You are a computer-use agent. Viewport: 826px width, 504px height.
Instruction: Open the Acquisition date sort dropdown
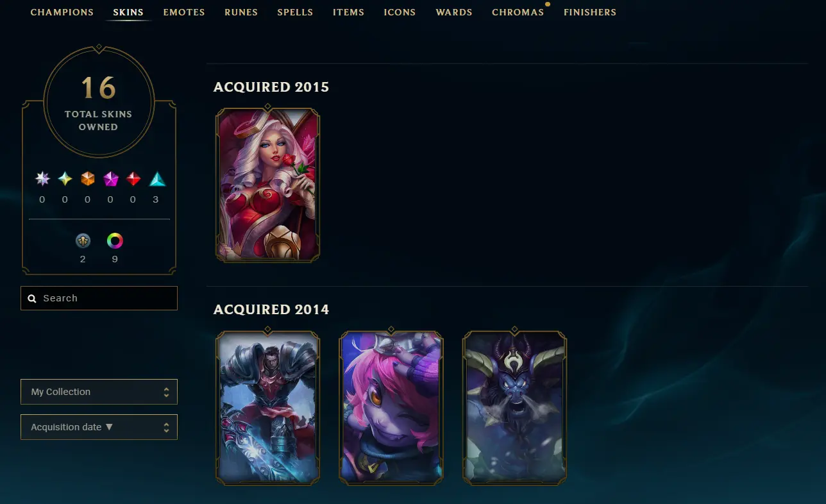click(x=99, y=427)
